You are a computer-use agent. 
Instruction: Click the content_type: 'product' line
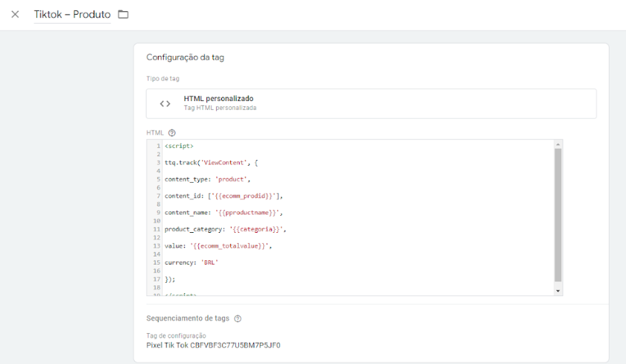click(208, 180)
